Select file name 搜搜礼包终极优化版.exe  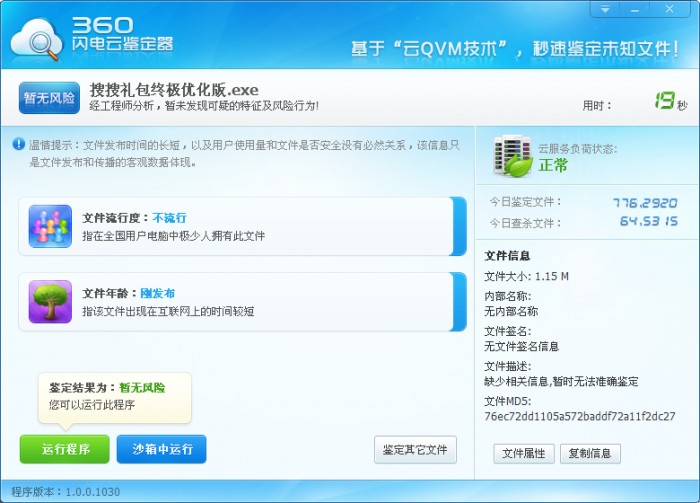pyautogui.click(x=174, y=90)
